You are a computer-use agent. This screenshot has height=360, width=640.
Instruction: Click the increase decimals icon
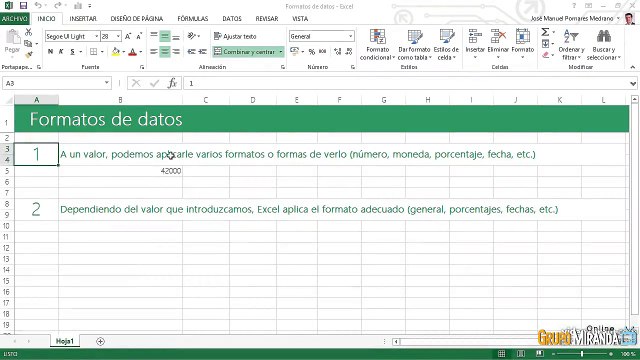pyautogui.click(x=337, y=51)
